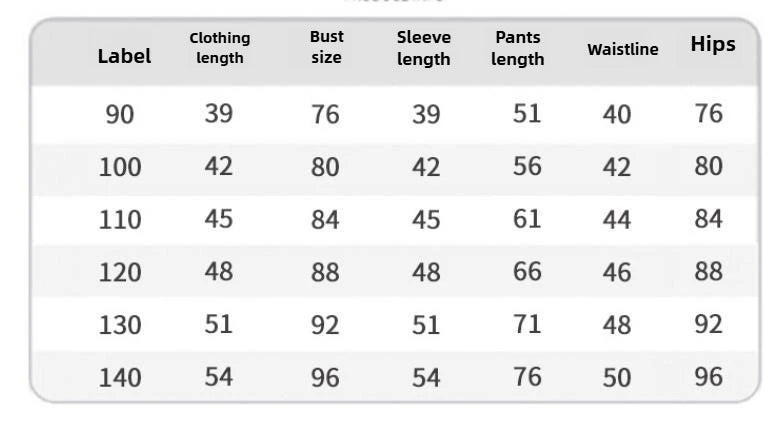
Task: Click pants length value 56 for size 100
Action: (527, 166)
